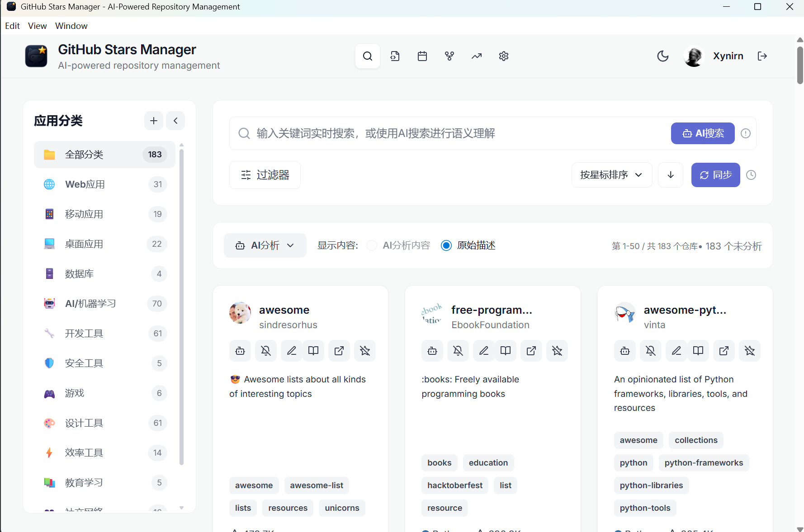Select 游戏 category

(104, 393)
